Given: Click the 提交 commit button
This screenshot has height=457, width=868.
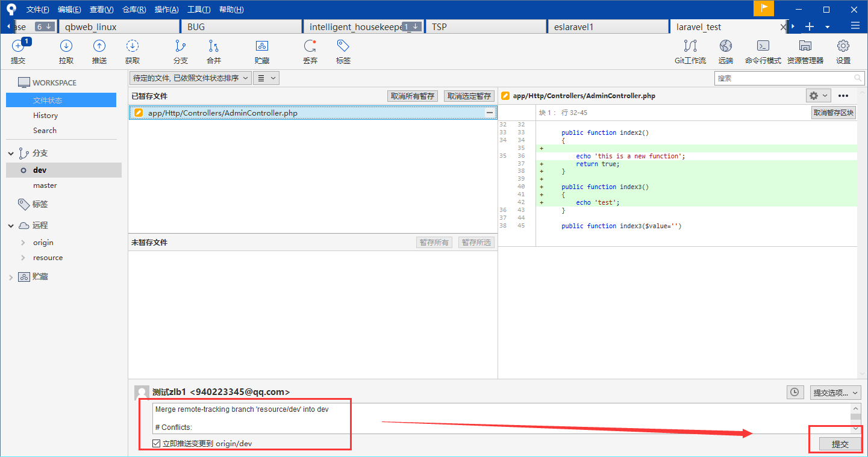Looking at the screenshot, I should 840,444.
